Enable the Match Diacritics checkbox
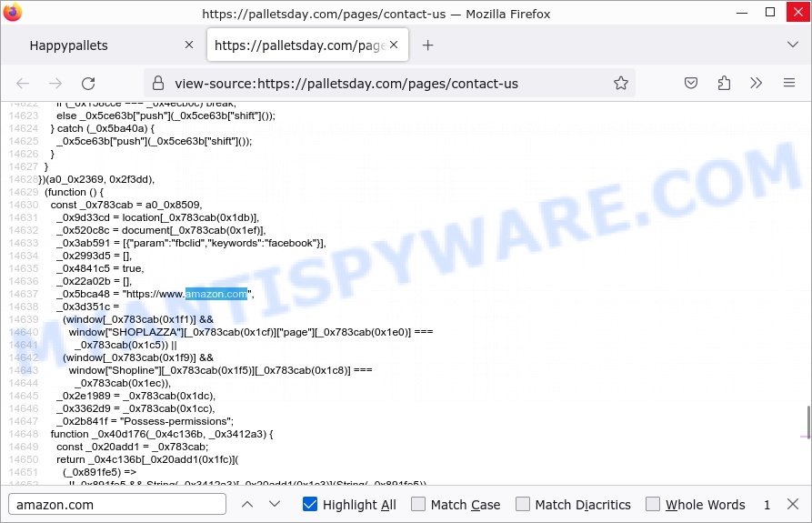This screenshot has height=523, width=812. (x=523, y=504)
